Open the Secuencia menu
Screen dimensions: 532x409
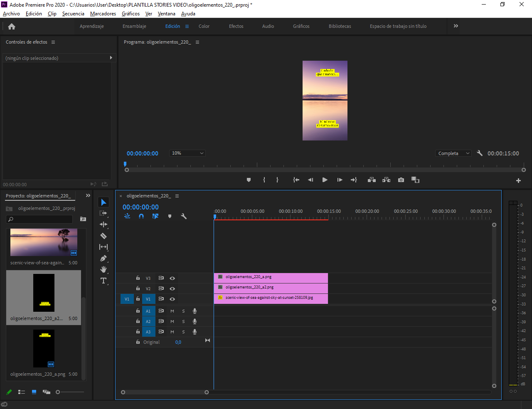pos(73,14)
